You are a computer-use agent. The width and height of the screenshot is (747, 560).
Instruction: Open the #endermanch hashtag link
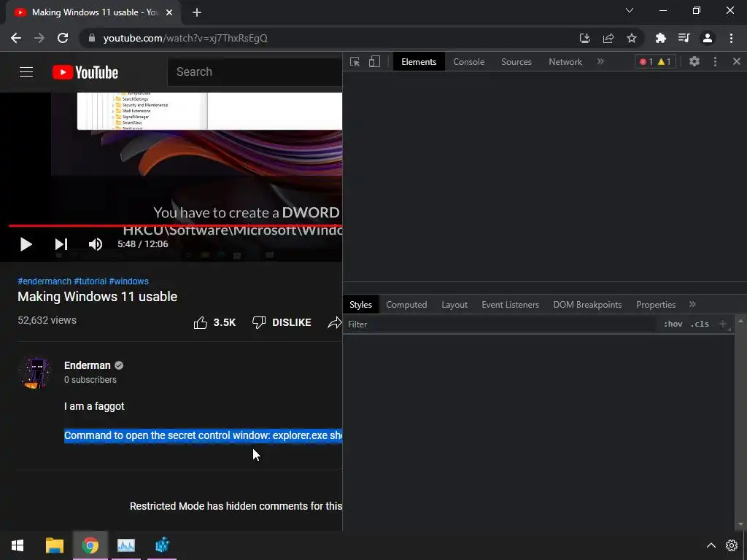tap(44, 281)
